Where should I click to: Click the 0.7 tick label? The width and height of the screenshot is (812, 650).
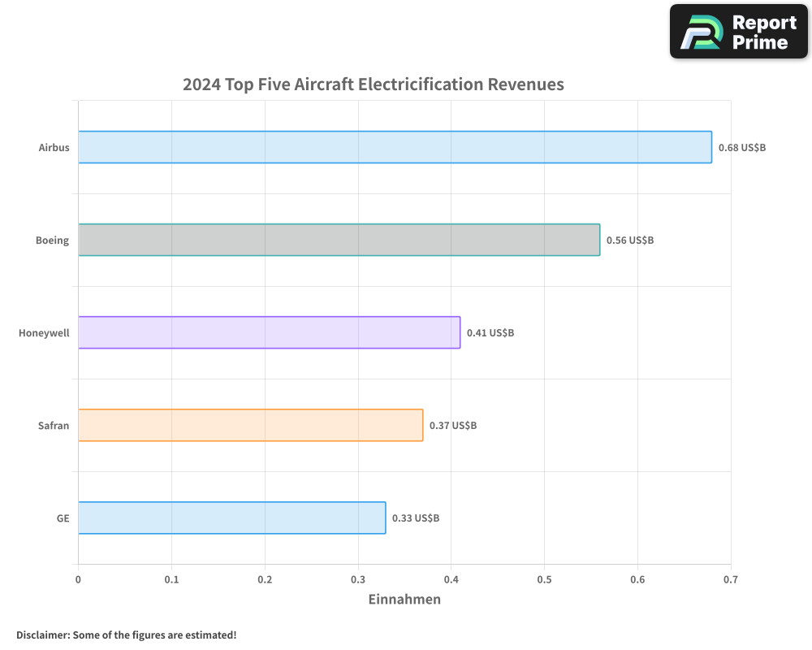732,578
